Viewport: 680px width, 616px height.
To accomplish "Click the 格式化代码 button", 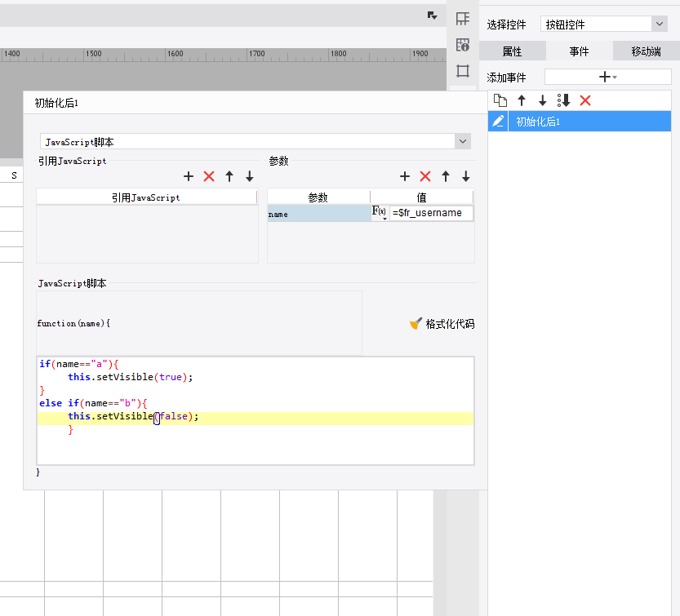I will point(442,324).
